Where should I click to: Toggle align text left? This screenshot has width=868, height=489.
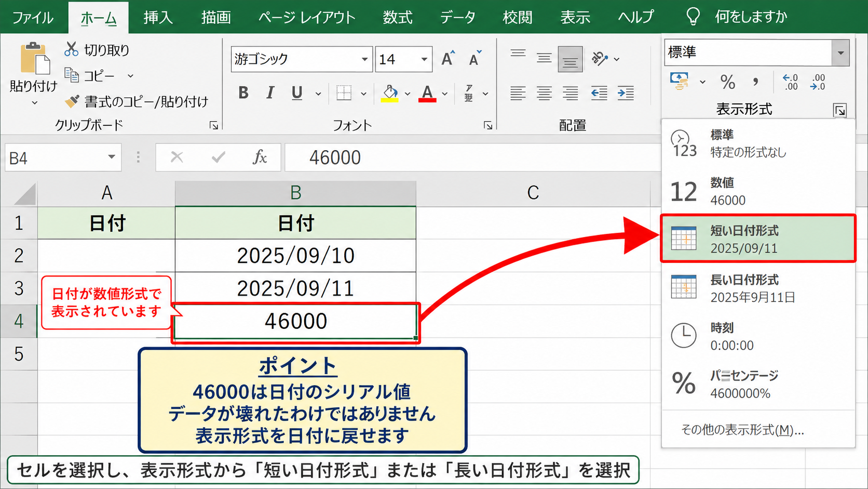pos(518,94)
